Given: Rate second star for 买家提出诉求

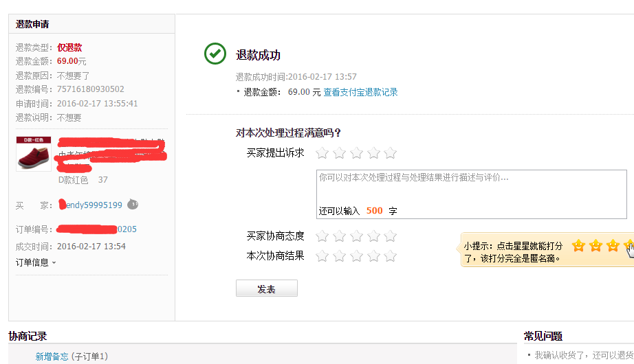Looking at the screenshot, I should click(x=339, y=153).
